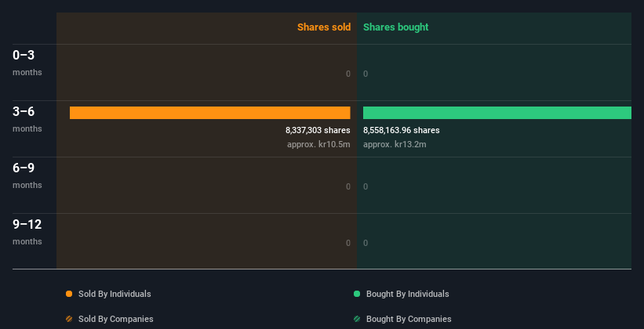Image resolution: width=644 pixels, height=329 pixels.
Task: Click the Shares sold column header
Action: coord(324,27)
